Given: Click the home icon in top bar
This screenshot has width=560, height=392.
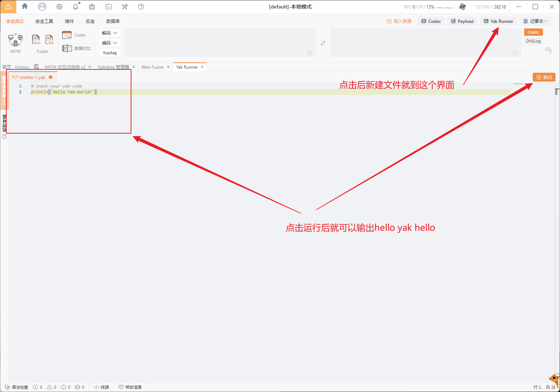Looking at the screenshot, I should tap(25, 6).
